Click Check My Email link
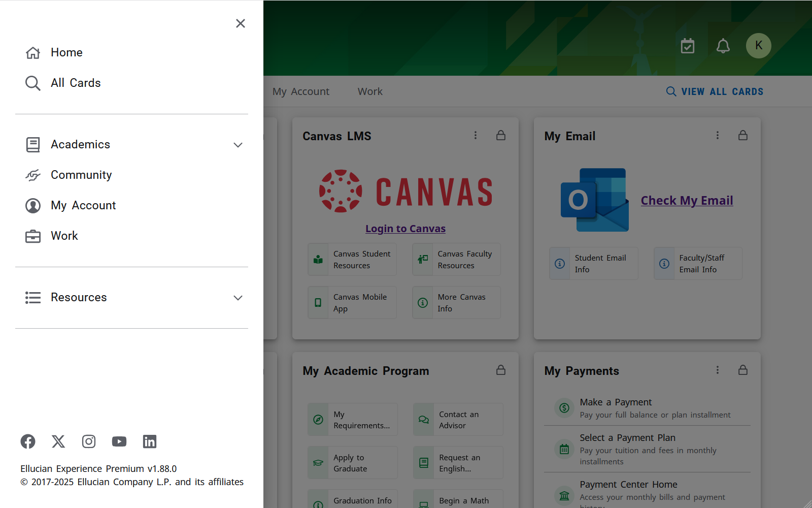812x508 pixels. coord(687,201)
